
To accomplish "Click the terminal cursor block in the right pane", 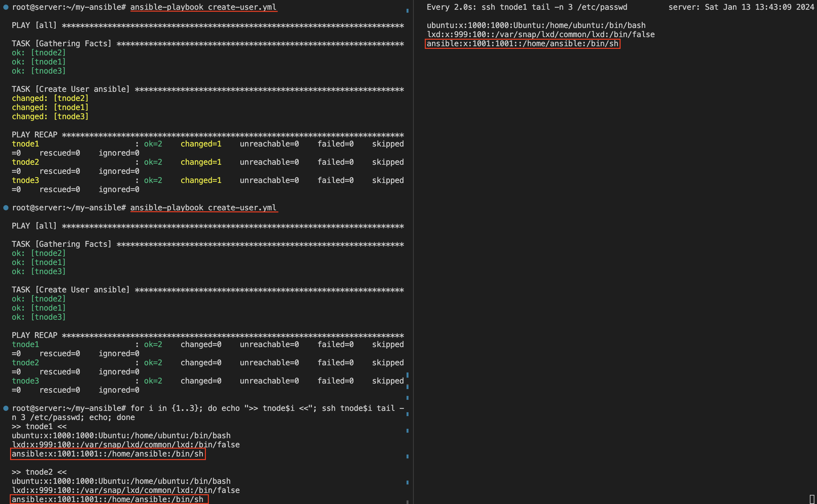I will (812, 499).
